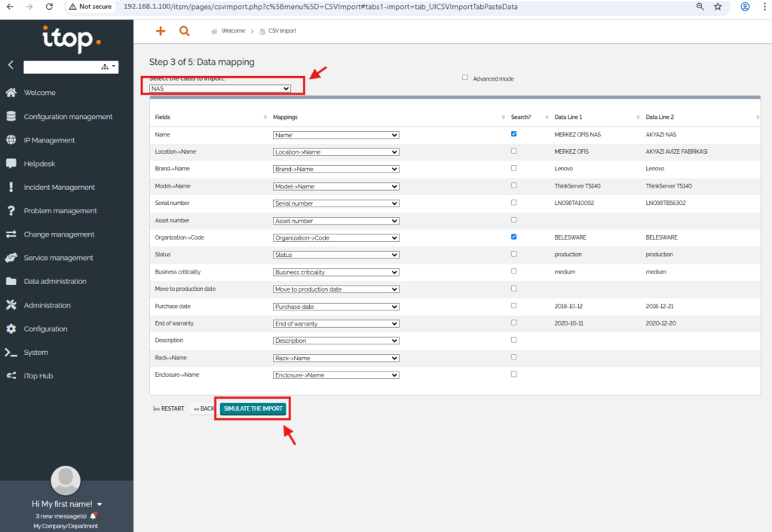
Task: Open the Status mapping dropdown
Action: point(335,255)
